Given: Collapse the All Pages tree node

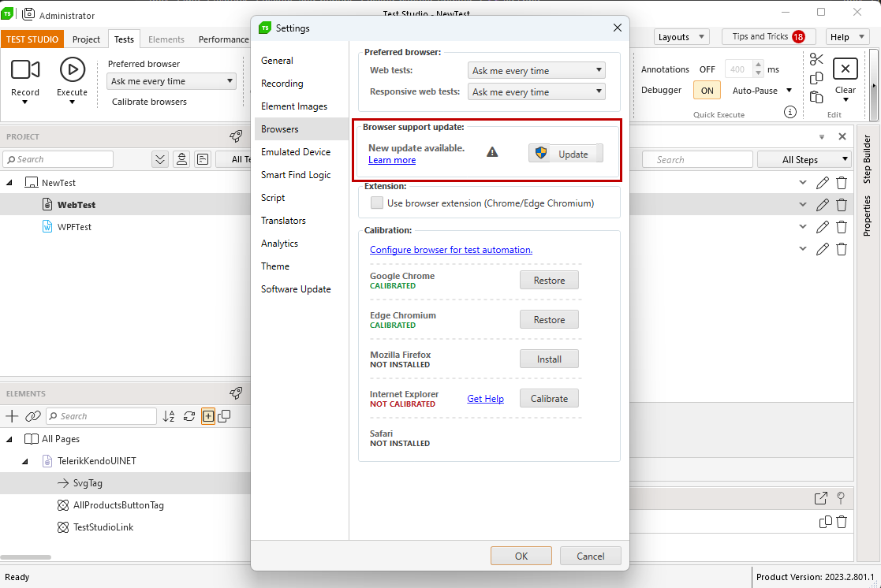Looking at the screenshot, I should click(9, 439).
